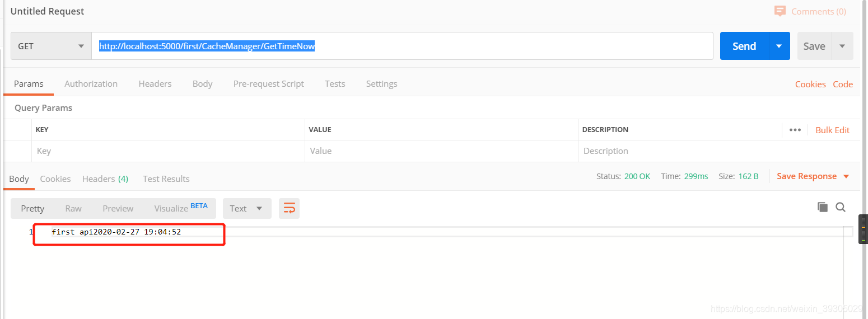This screenshot has width=868, height=319.
Task: Open the Settings tab
Action: tap(381, 84)
